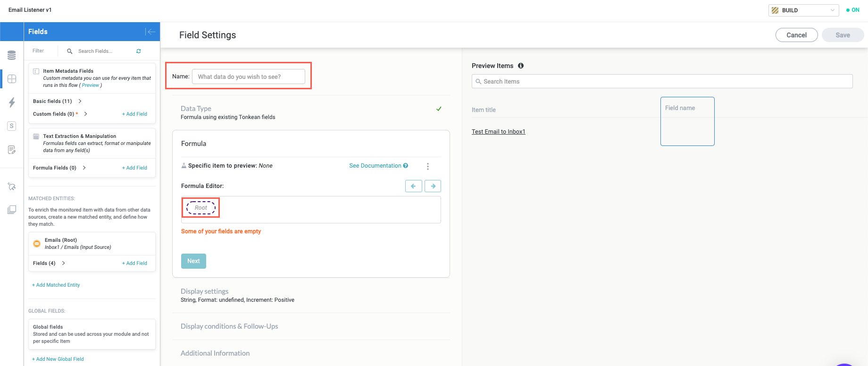Open Display conditions & Follow-Ups section

229,326
